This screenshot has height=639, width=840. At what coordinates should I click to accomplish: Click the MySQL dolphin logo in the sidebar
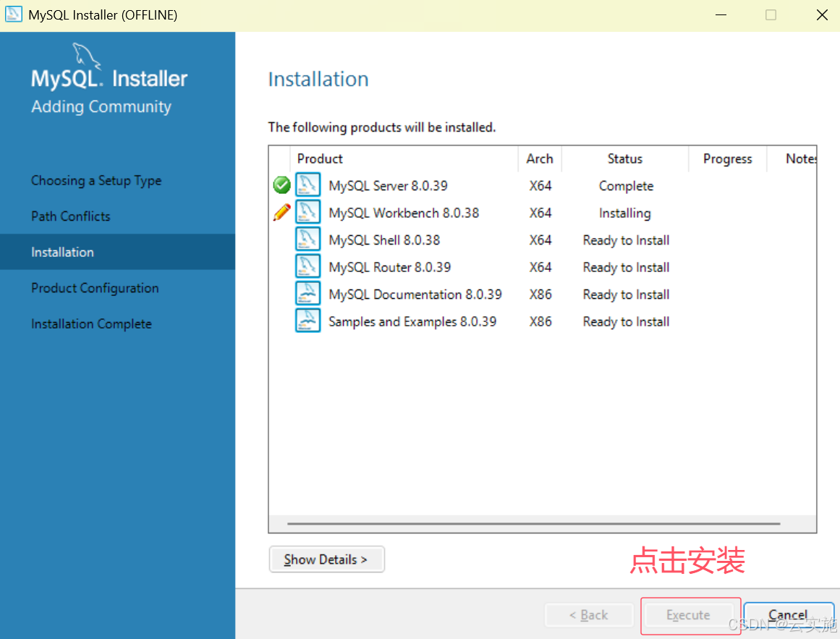[85, 55]
